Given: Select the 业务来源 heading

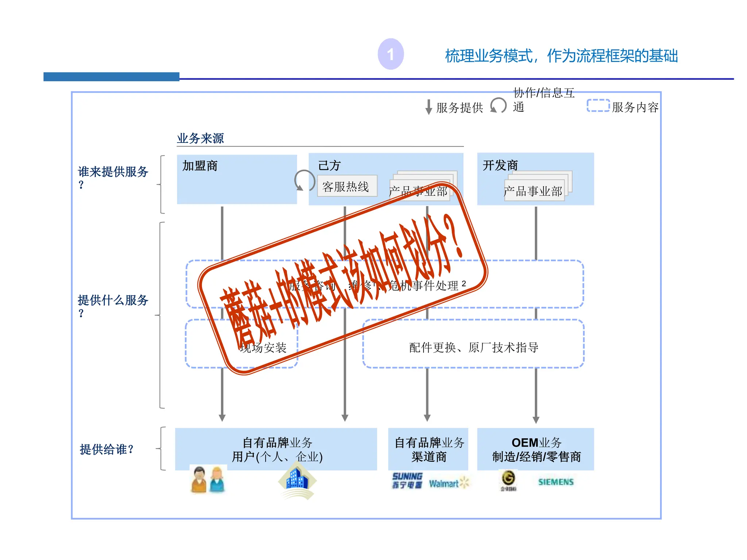Looking at the screenshot, I should pos(200,138).
